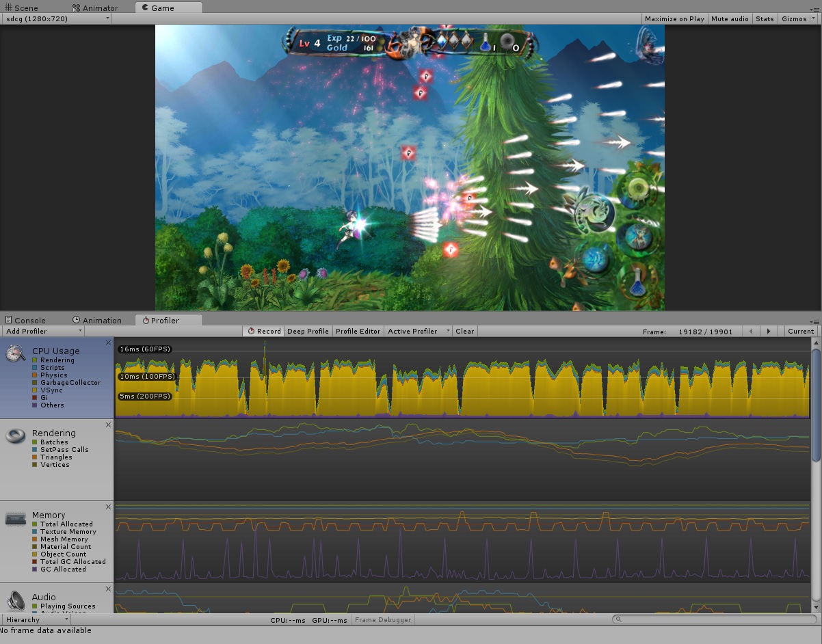
Task: Click the 16ms (60FPS) chart label
Action: click(144, 349)
